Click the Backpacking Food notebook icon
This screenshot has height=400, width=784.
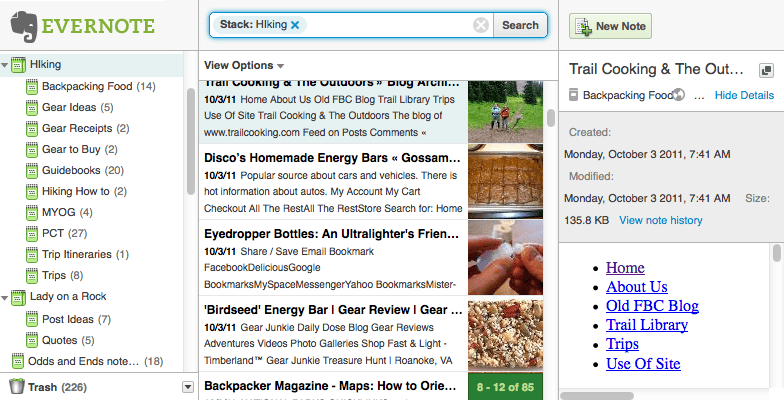pyautogui.click(x=32, y=87)
